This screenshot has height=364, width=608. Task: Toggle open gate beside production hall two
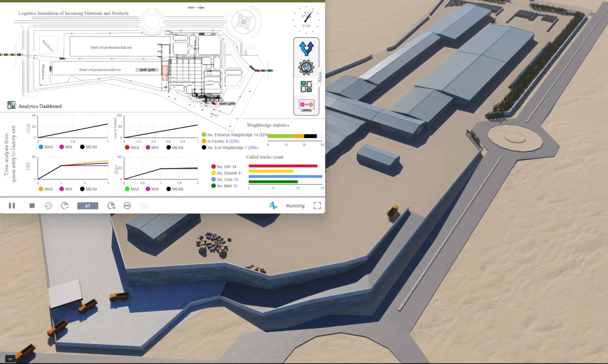tap(147, 70)
